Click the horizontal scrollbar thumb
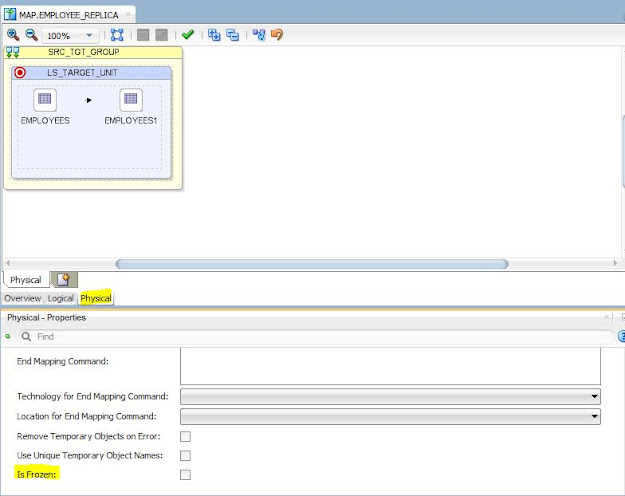Image resolution: width=625 pixels, height=496 pixels. (x=312, y=264)
